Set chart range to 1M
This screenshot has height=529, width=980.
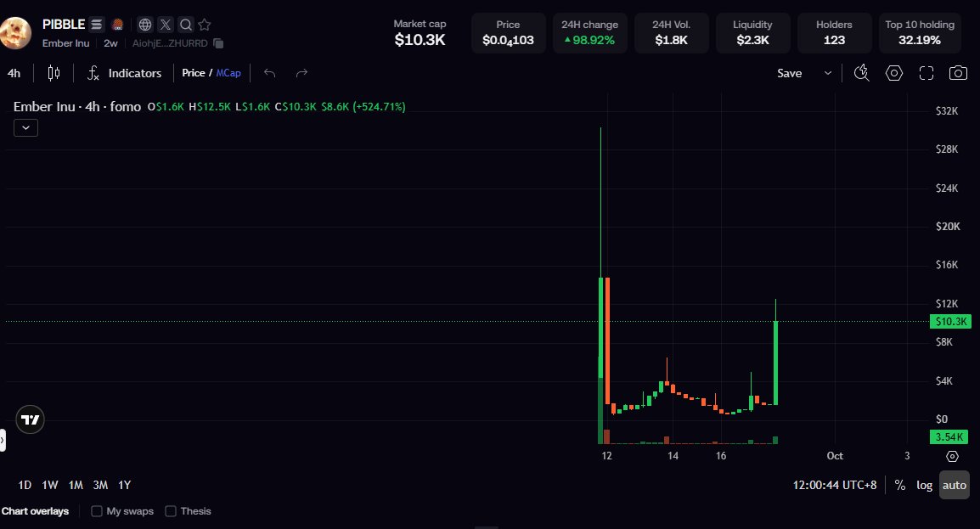76,485
